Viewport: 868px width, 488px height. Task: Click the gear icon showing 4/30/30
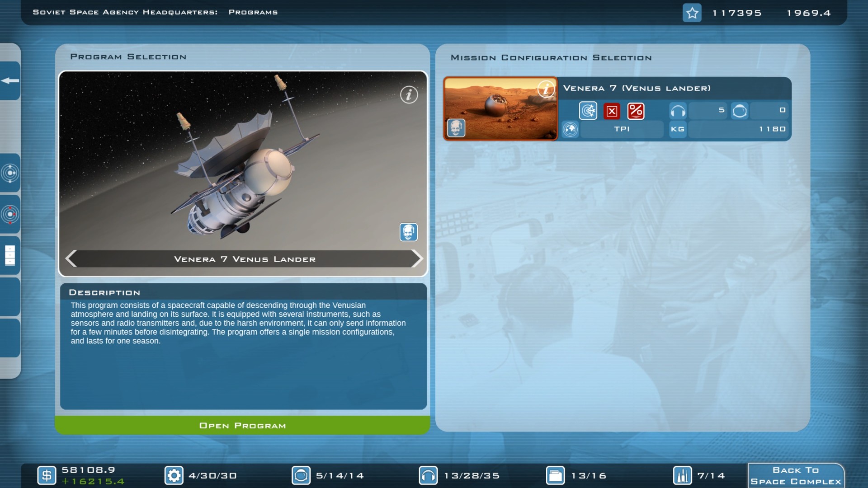pyautogui.click(x=174, y=475)
